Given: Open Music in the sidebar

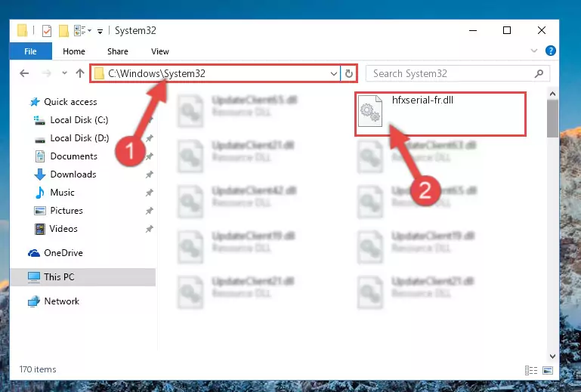Looking at the screenshot, I should [x=54, y=193].
